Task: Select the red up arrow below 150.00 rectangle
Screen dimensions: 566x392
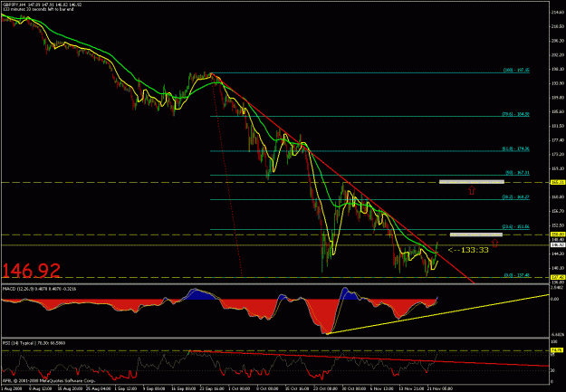Action: click(494, 244)
